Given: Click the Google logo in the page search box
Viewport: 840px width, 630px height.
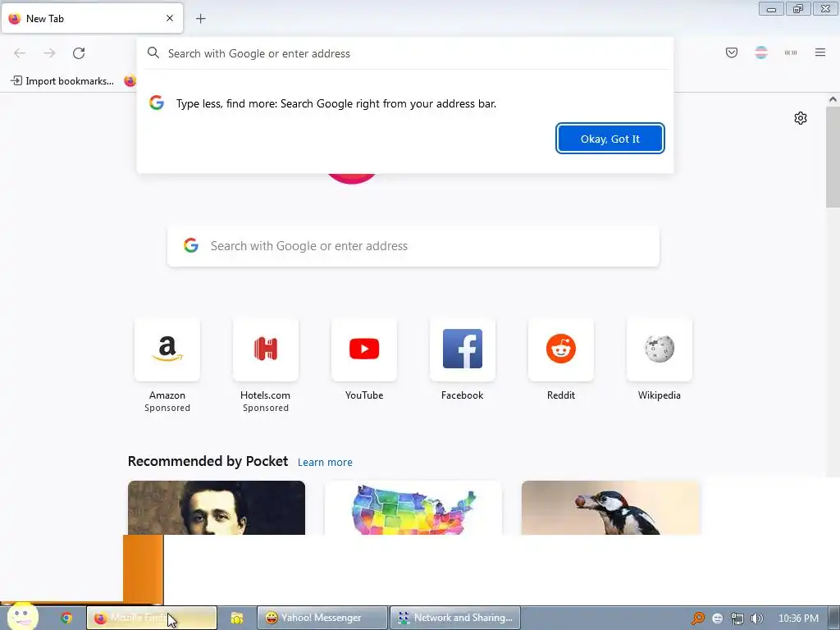Looking at the screenshot, I should (191, 245).
